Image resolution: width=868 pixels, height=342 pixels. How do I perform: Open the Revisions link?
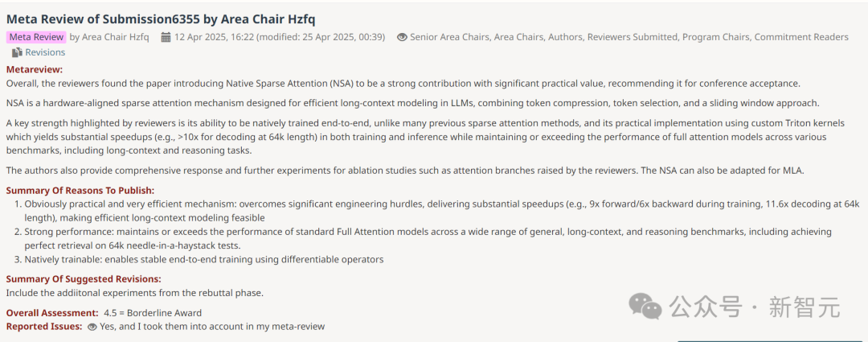[45, 52]
